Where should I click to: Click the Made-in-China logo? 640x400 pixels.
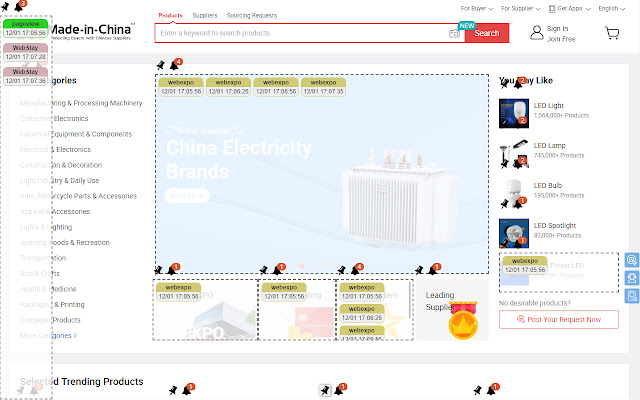click(x=92, y=31)
